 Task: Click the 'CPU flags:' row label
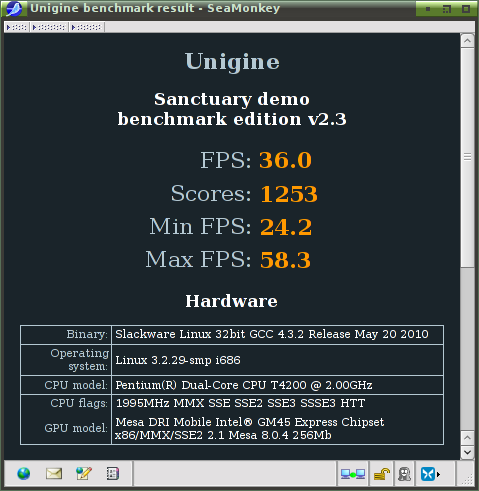tap(79, 403)
